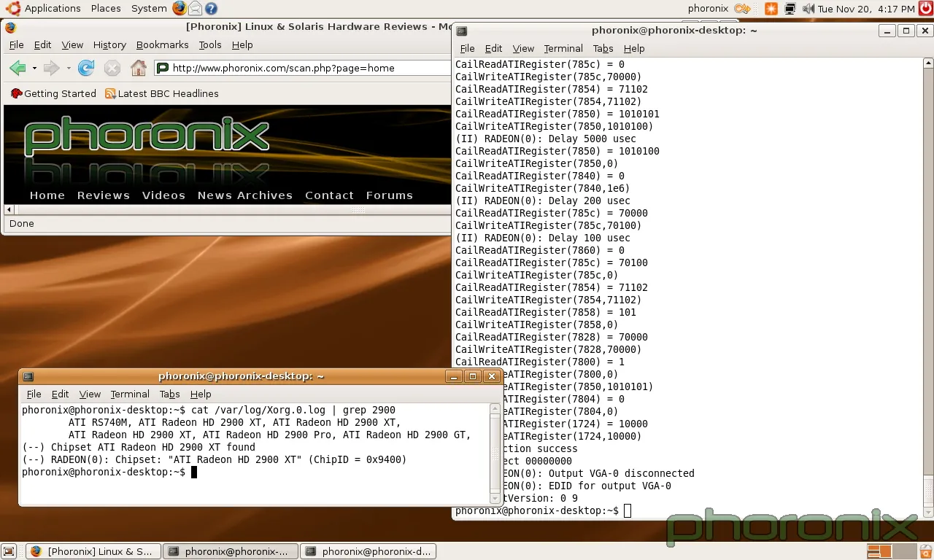Go to Firefox home page icon
The height and width of the screenshot is (560, 934).
pyautogui.click(x=138, y=68)
